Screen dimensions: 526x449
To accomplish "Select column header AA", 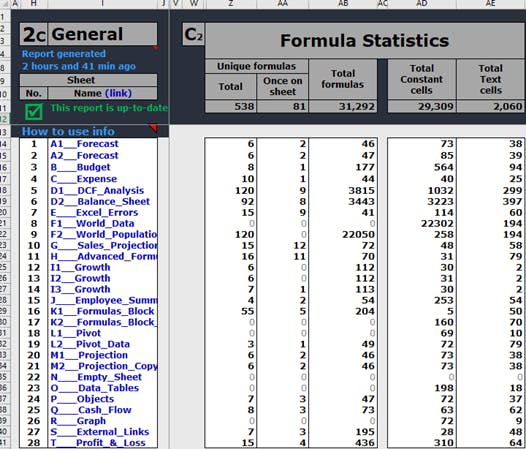I will coord(282,4).
